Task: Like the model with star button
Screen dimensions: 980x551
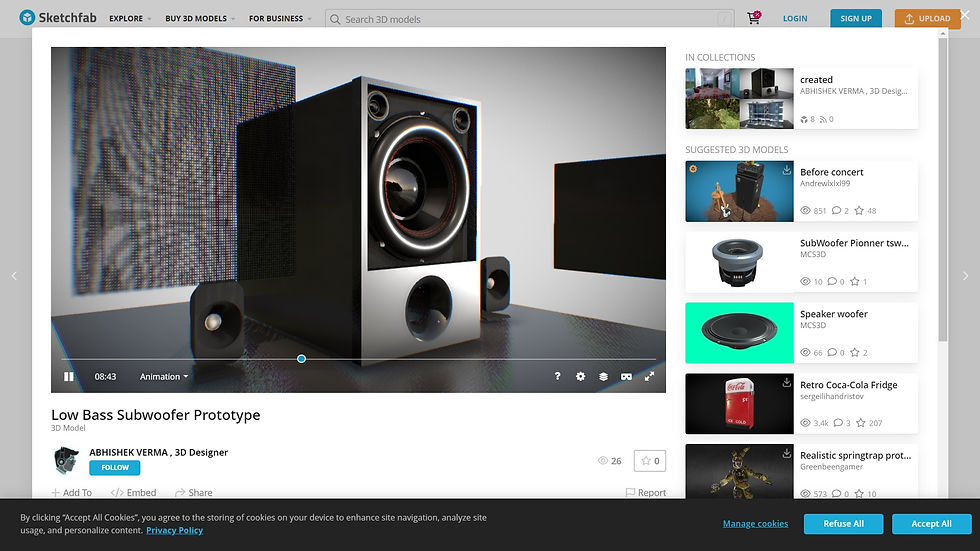Action: tap(650, 460)
